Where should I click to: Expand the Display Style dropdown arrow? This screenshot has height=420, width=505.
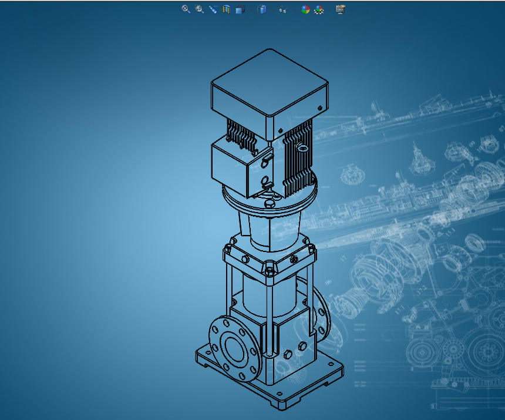(272, 10)
